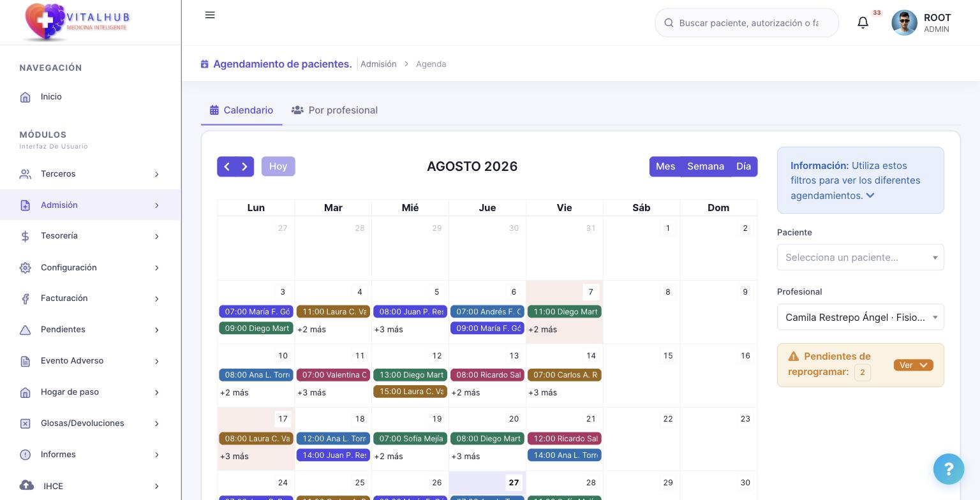
Task: Open 12:00 Ricardo Sal appointment August 21
Action: pyautogui.click(x=565, y=439)
